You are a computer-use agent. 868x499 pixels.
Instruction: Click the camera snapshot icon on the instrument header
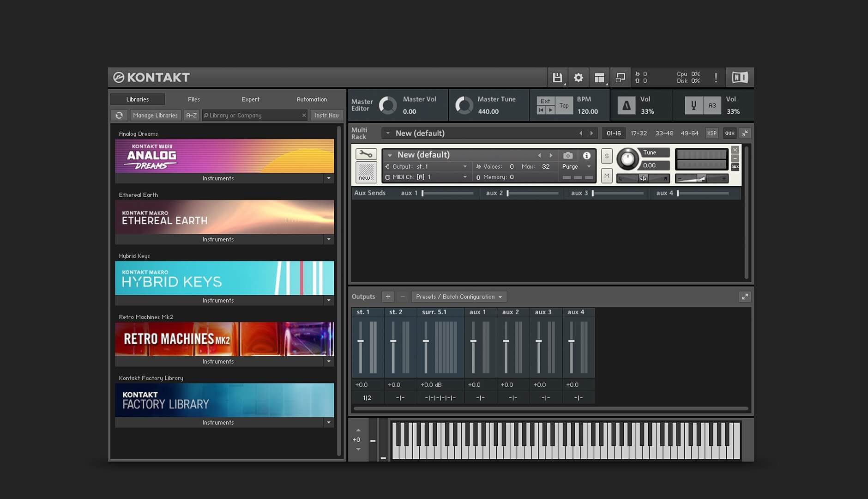coord(568,155)
